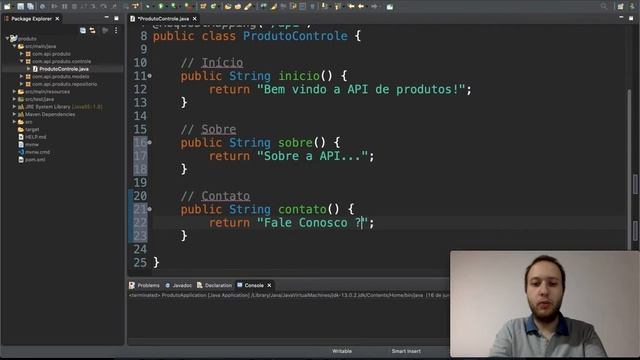Select ProdutoControle.java in Package Explorer
Screen dimensions: 640x360
tap(60, 69)
